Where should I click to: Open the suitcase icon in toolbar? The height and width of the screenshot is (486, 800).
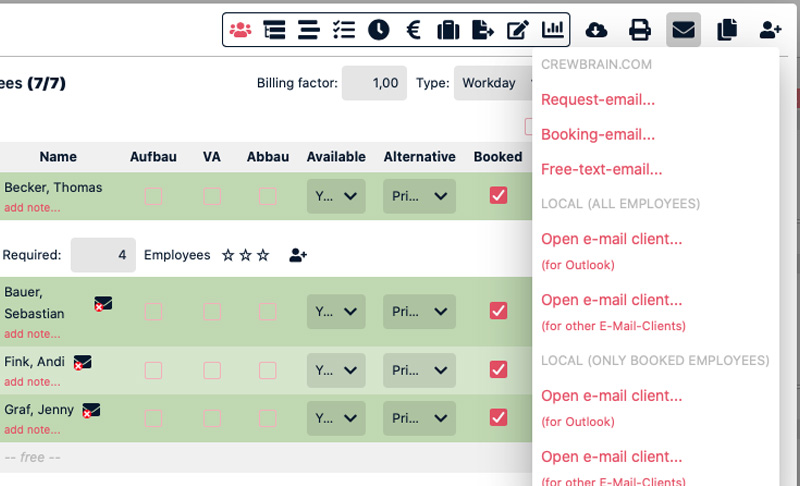pyautogui.click(x=448, y=30)
